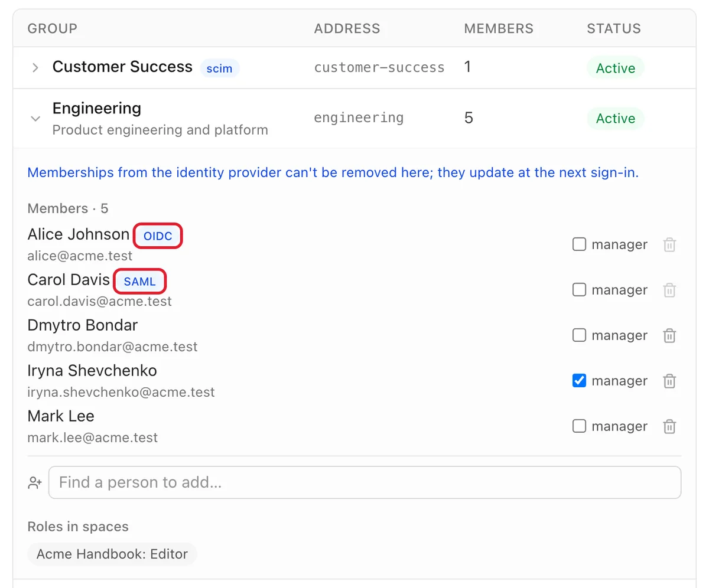
Task: Click Active status of Customer Success
Action: point(615,68)
